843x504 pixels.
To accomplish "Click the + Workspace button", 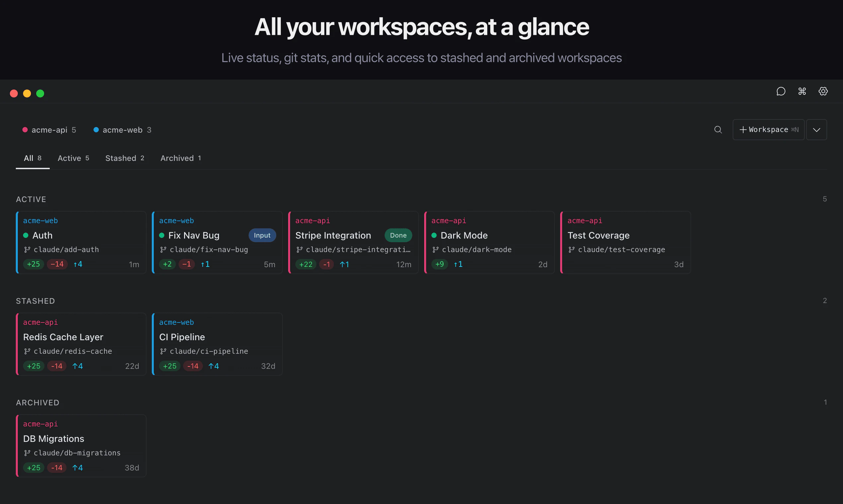I will click(768, 130).
